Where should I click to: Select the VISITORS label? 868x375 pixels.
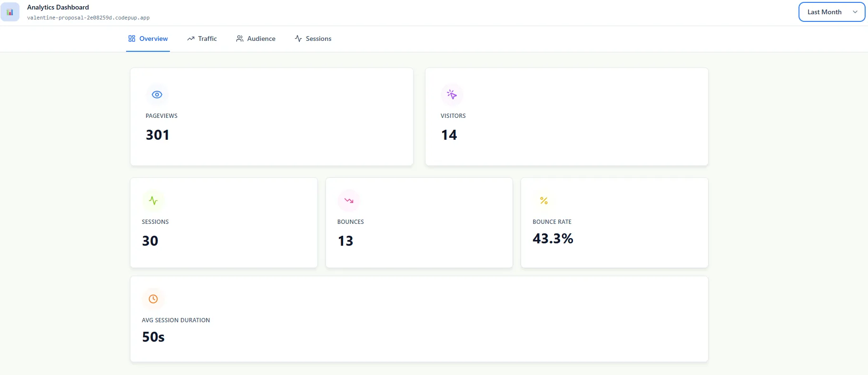(453, 116)
